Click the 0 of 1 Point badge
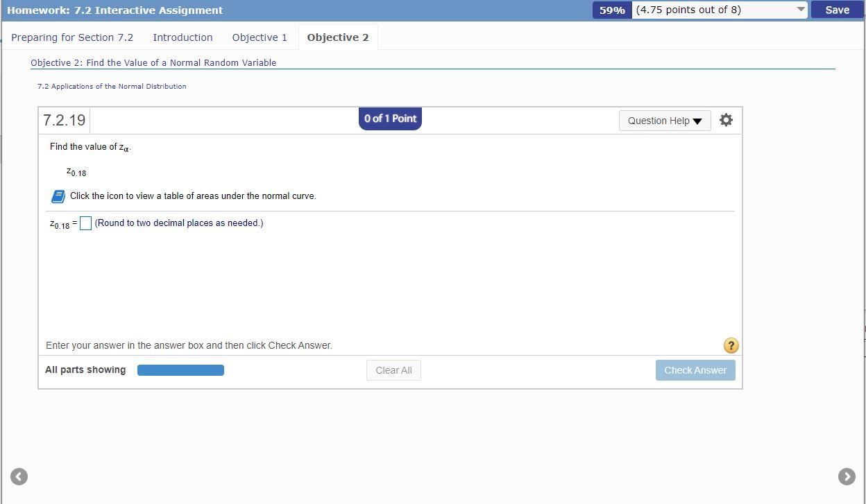This screenshot has height=504, width=866. pos(390,118)
